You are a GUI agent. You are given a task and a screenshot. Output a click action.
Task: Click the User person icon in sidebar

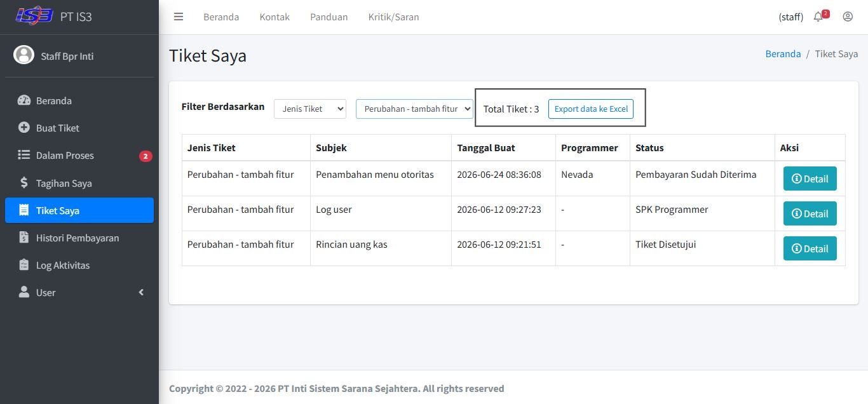click(x=24, y=292)
